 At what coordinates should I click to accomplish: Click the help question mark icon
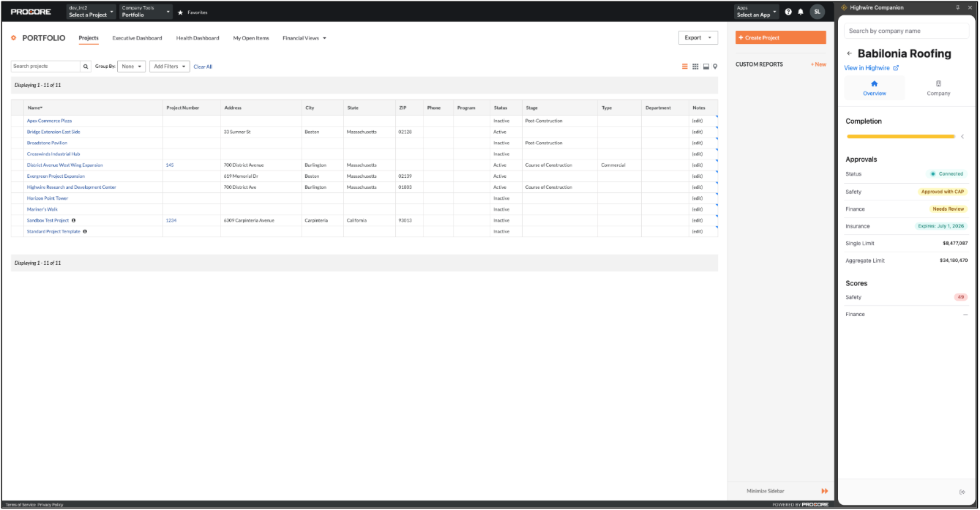788,12
